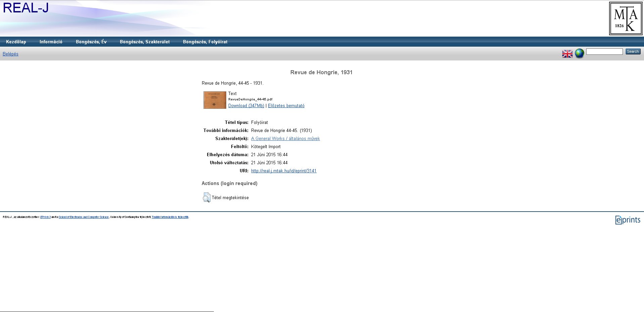
Task: Open Böngészés, Folyóirat menu
Action: pyautogui.click(x=205, y=42)
